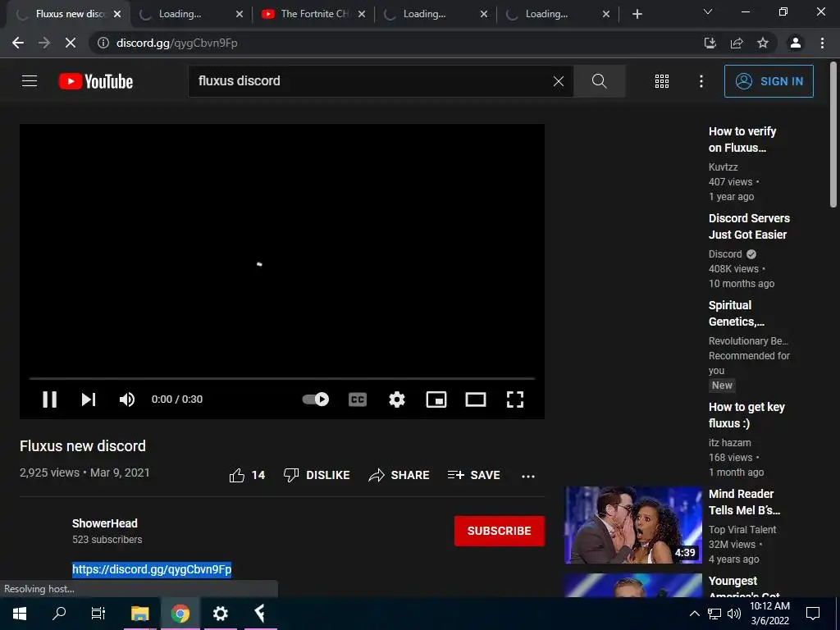Image resolution: width=840 pixels, height=630 pixels.
Task: Open the discord.gg link in description
Action: click(x=152, y=569)
